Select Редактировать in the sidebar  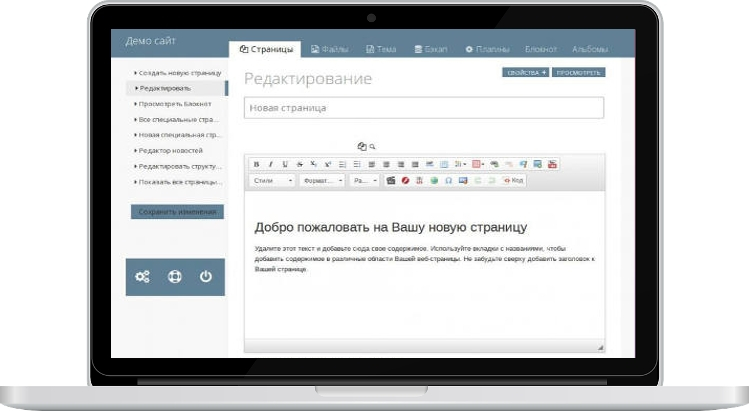coord(177,88)
